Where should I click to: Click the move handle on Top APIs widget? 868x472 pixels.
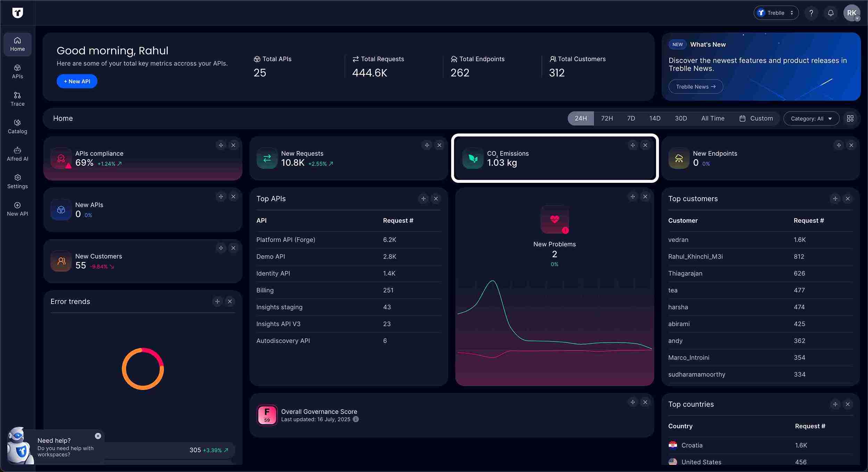tap(423, 199)
